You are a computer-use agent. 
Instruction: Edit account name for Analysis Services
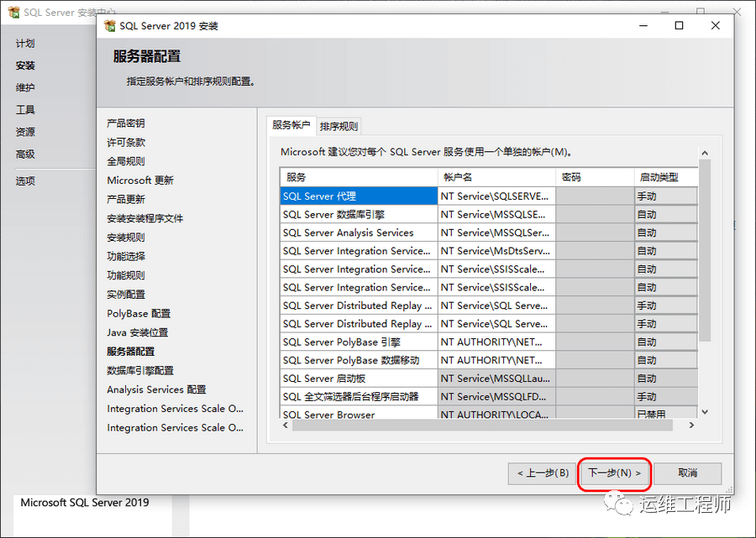496,232
